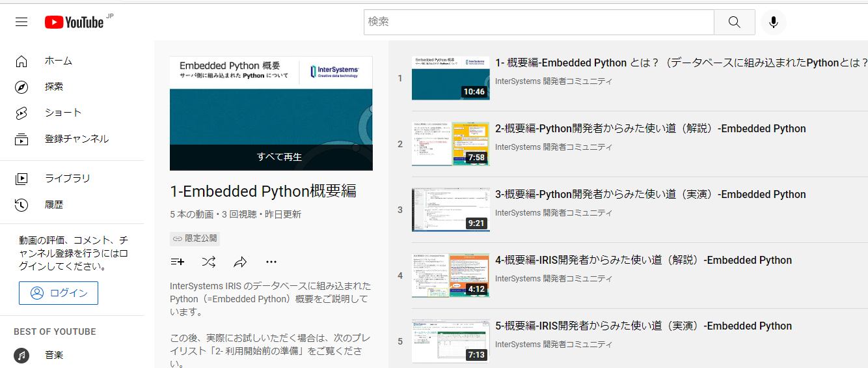
Task: Click the Shorts icon in sidebar
Action: [x=21, y=113]
